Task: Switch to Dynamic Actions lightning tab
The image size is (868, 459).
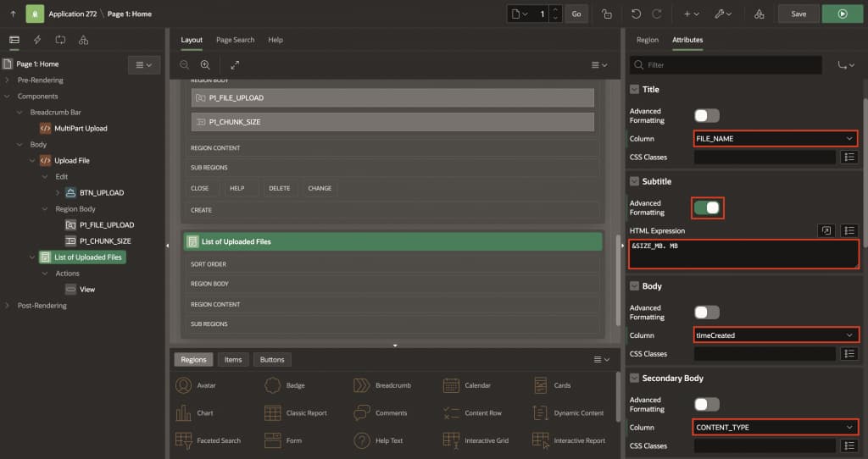Action: pos(37,40)
